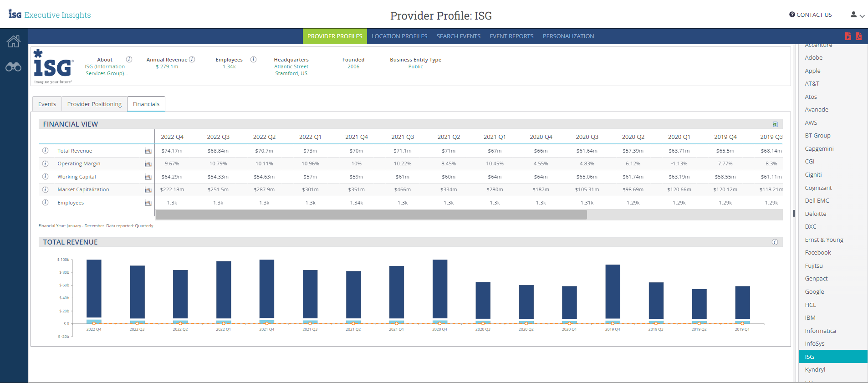Open the Home icon in sidebar
The height and width of the screenshot is (383, 868).
[x=13, y=41]
